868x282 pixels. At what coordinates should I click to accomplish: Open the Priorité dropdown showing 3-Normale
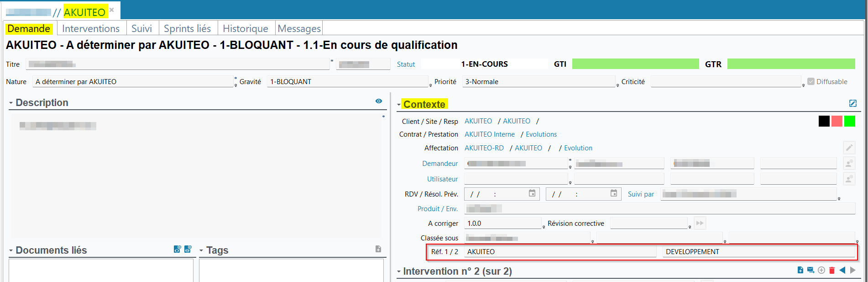pos(539,82)
